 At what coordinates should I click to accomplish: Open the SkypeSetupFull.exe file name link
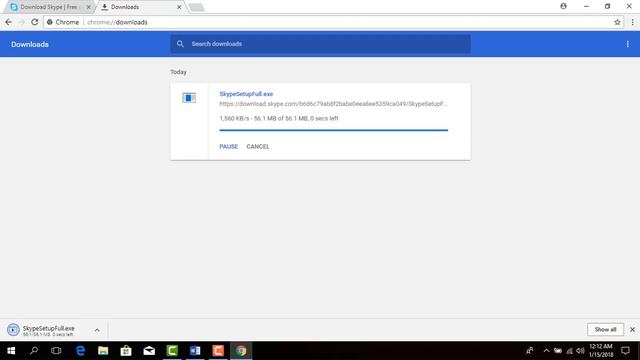click(x=246, y=94)
